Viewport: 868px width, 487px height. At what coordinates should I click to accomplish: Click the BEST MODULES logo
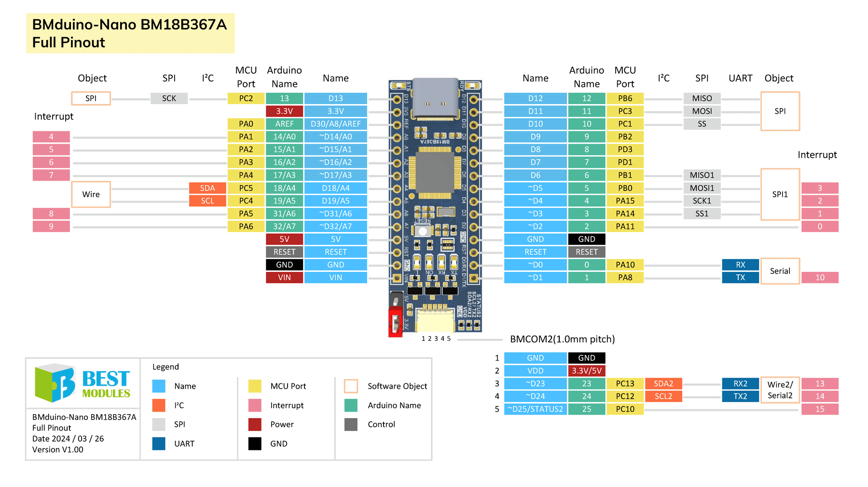point(82,383)
